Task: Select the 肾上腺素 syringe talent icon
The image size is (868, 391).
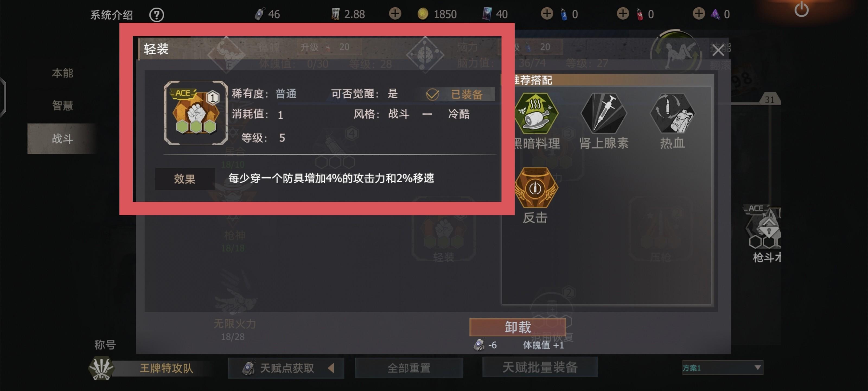Action: pos(604,113)
